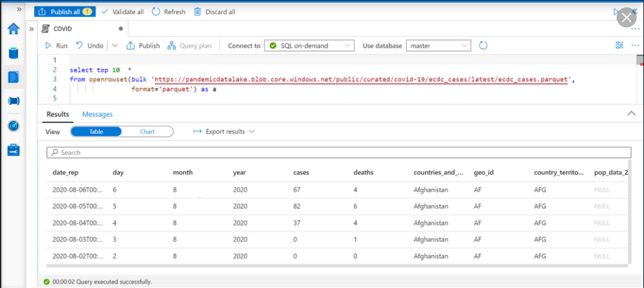Click Discard all in top toolbar
Screen dimensions: 644x288
(x=214, y=11)
